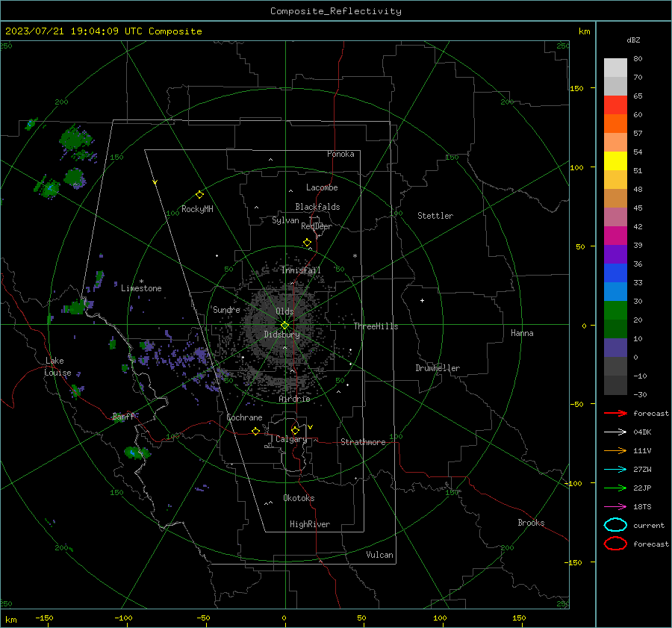Image resolution: width=672 pixels, height=628 pixels.
Task: Click the white asterisk above Limestone
Action: pyautogui.click(x=141, y=282)
